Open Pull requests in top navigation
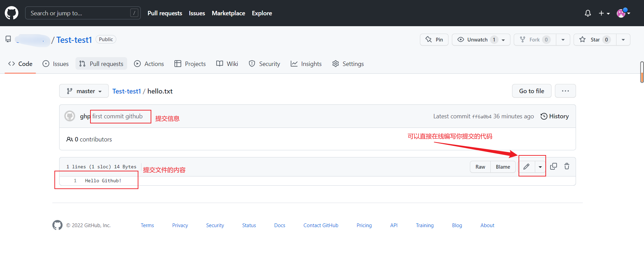The width and height of the screenshot is (644, 271). coord(165,13)
